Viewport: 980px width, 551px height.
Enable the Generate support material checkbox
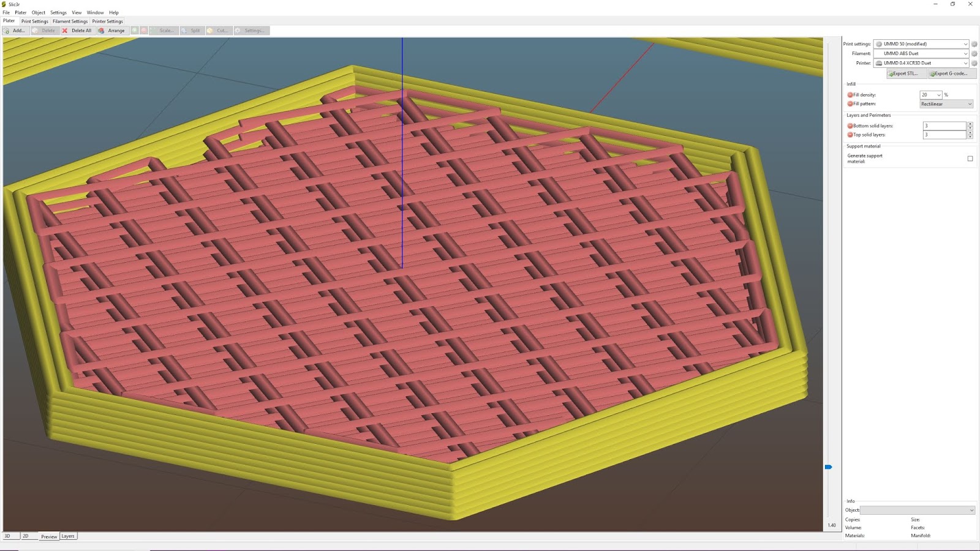[x=969, y=158]
